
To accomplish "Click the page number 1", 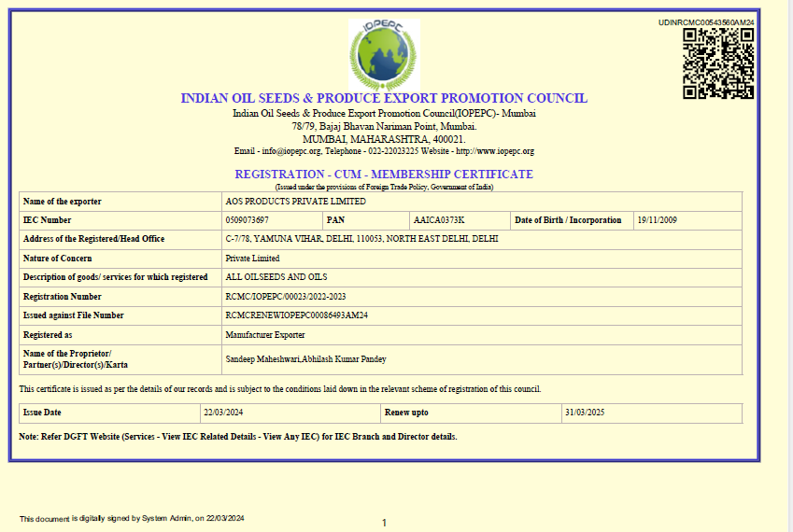I will tap(385, 523).
